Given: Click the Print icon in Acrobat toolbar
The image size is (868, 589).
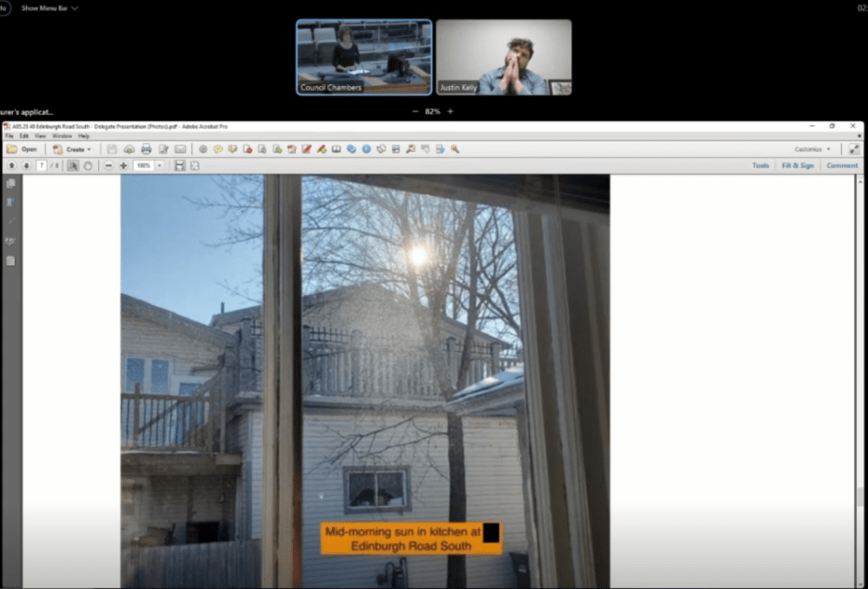Looking at the screenshot, I should [x=146, y=149].
